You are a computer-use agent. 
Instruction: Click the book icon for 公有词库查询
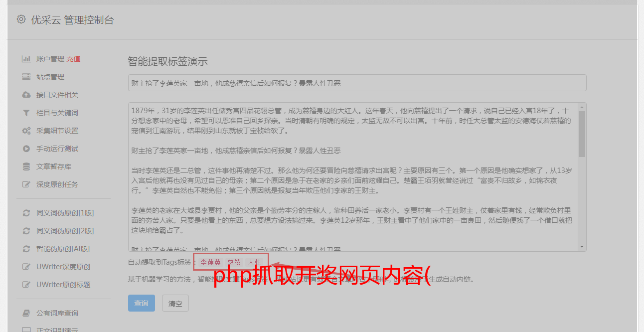click(x=26, y=313)
